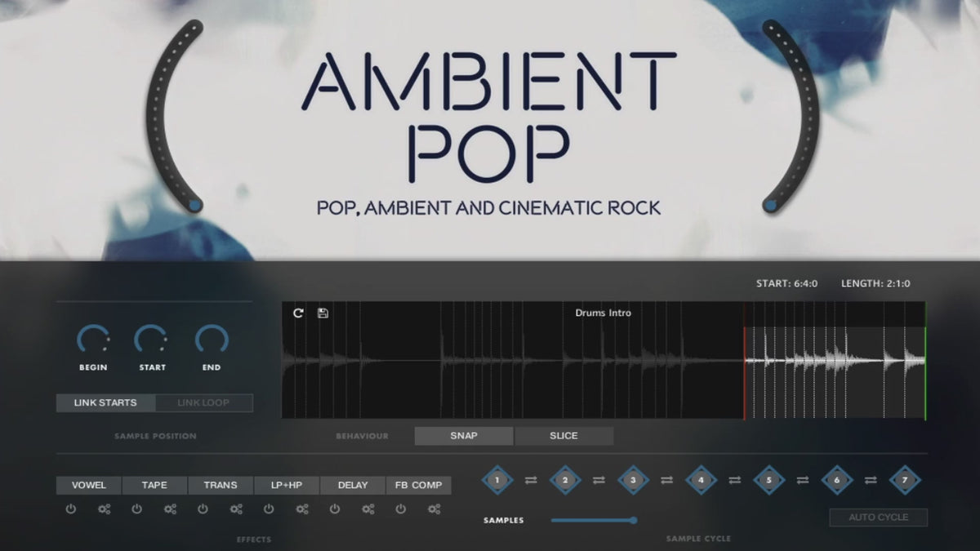The image size is (980, 551).
Task: Select sample slot 4 diamond
Action: [x=701, y=480]
